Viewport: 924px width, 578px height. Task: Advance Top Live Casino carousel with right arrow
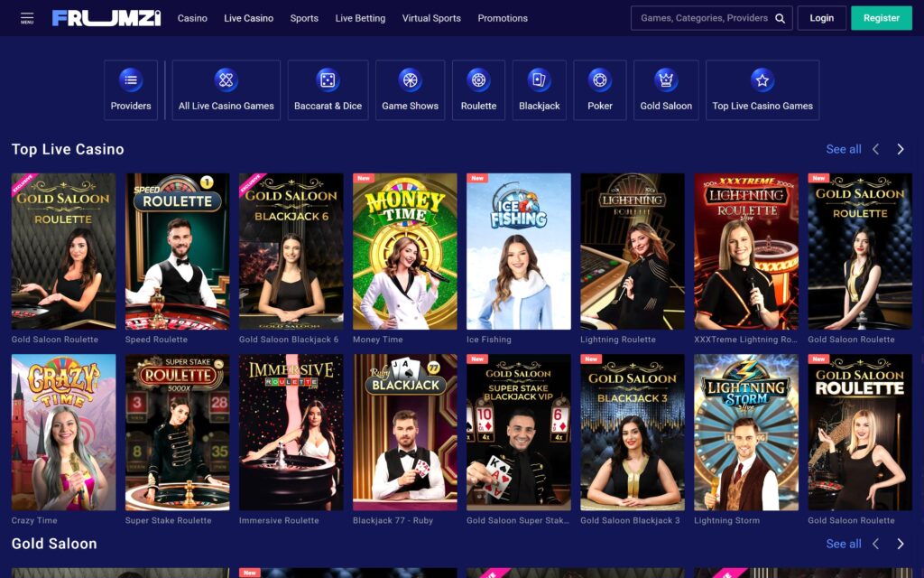click(x=900, y=149)
